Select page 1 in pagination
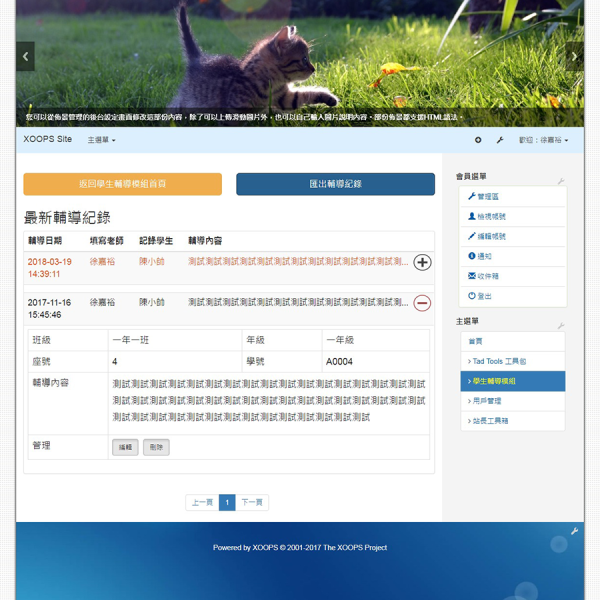 click(227, 502)
